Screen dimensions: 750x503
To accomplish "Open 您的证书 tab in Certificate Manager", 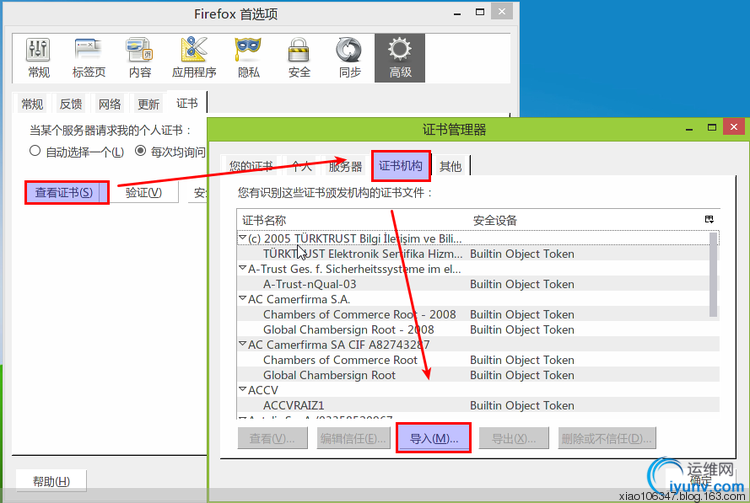I will coord(251,166).
